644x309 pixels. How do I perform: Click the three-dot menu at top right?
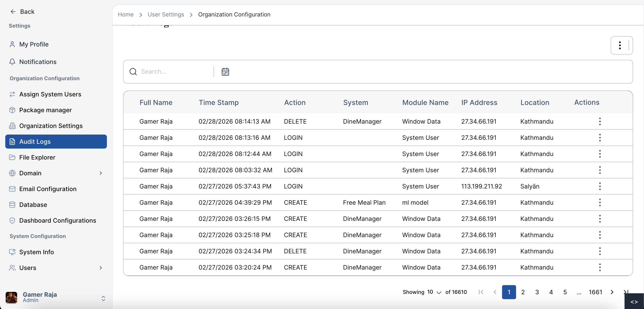click(x=620, y=45)
